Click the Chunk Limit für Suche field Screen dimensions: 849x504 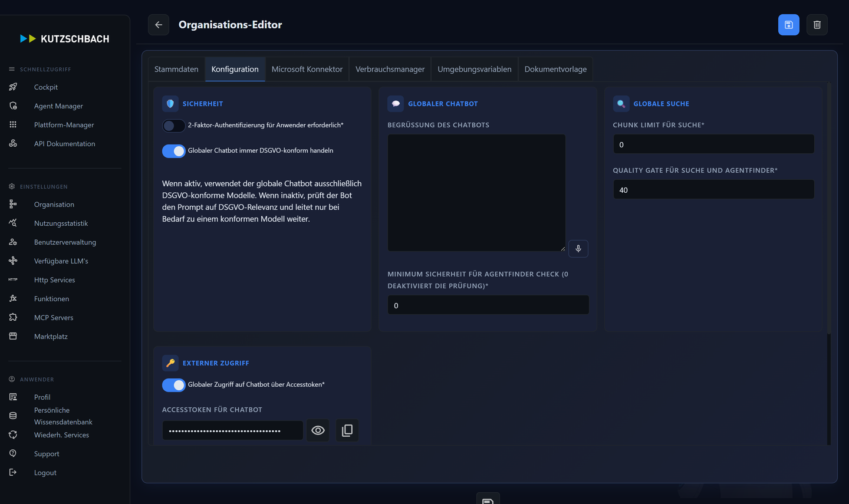713,144
